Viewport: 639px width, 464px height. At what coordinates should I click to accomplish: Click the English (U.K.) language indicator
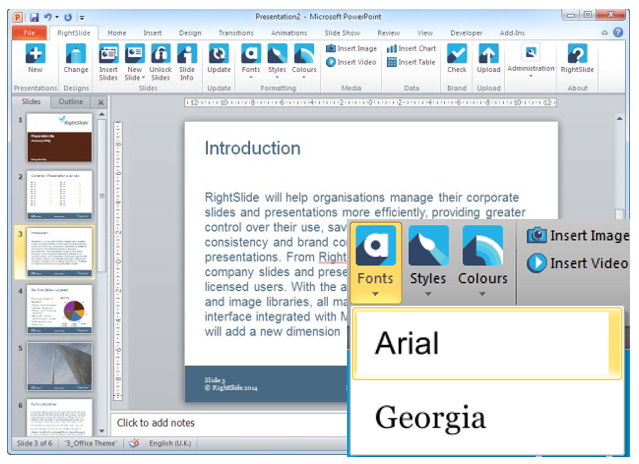[170, 443]
